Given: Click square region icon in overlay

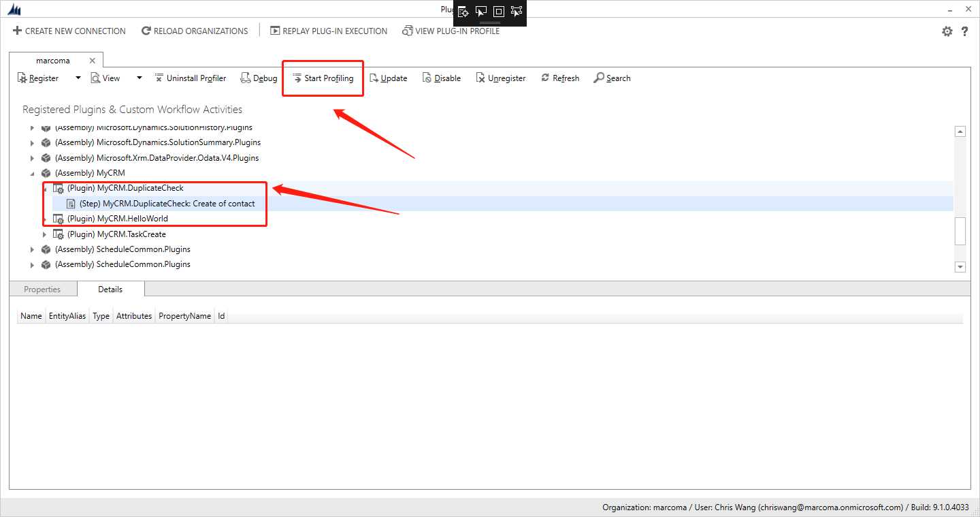Looking at the screenshot, I should [x=499, y=12].
